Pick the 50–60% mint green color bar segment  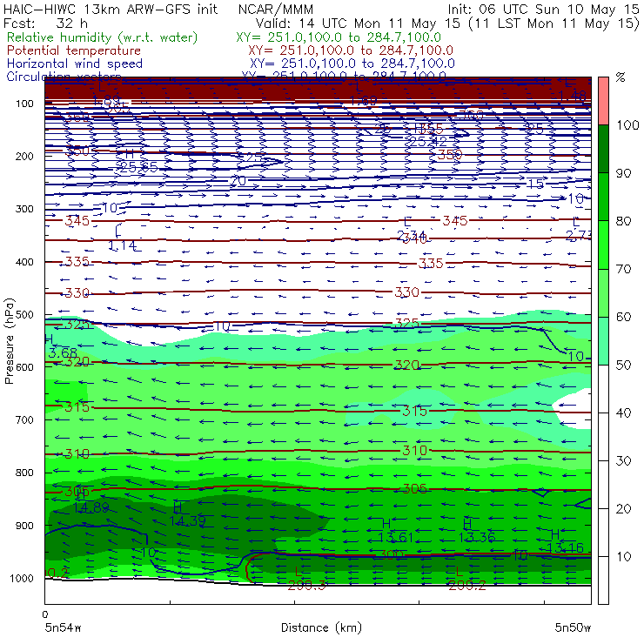[x=603, y=341]
